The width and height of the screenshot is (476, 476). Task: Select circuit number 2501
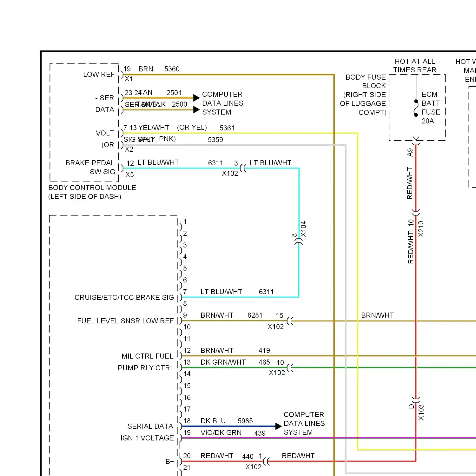174,93
